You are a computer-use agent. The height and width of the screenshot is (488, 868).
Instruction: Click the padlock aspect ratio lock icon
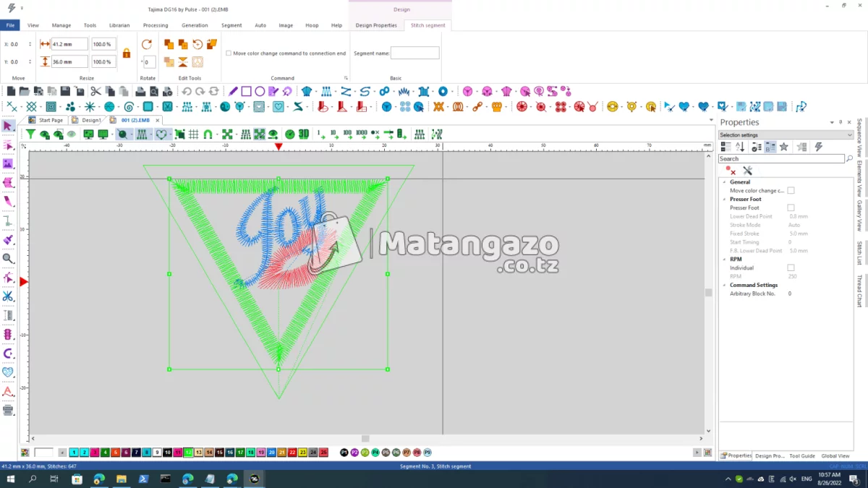(127, 53)
